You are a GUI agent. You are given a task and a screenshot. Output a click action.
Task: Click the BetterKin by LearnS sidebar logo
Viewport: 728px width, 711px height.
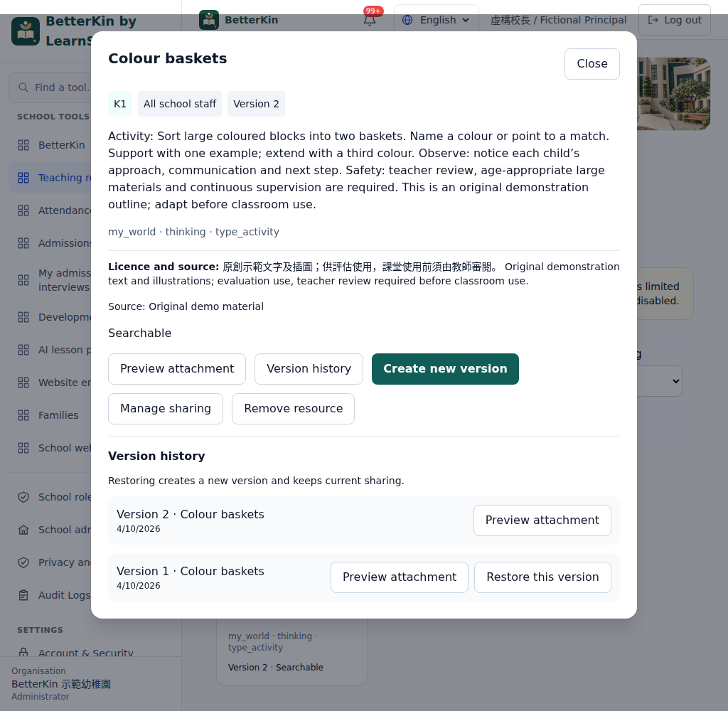pyautogui.click(x=26, y=31)
